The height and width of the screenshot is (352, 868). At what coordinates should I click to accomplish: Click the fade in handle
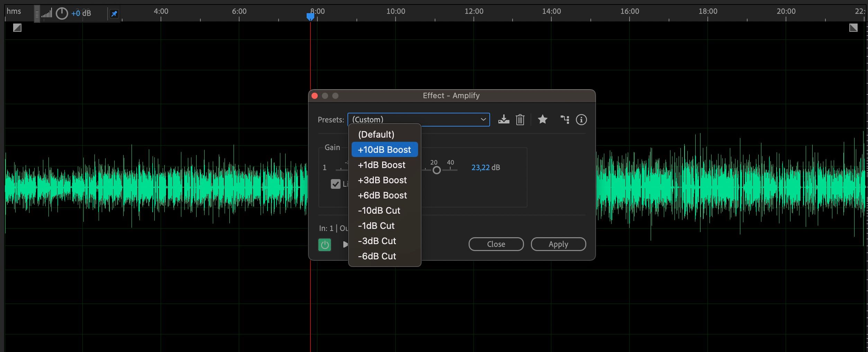tap(17, 28)
